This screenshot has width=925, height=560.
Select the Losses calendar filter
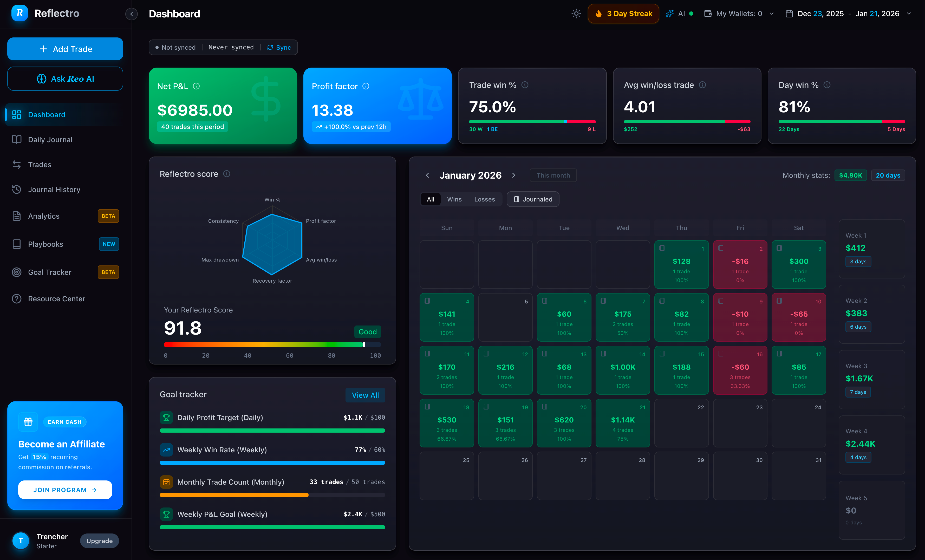pyautogui.click(x=484, y=199)
